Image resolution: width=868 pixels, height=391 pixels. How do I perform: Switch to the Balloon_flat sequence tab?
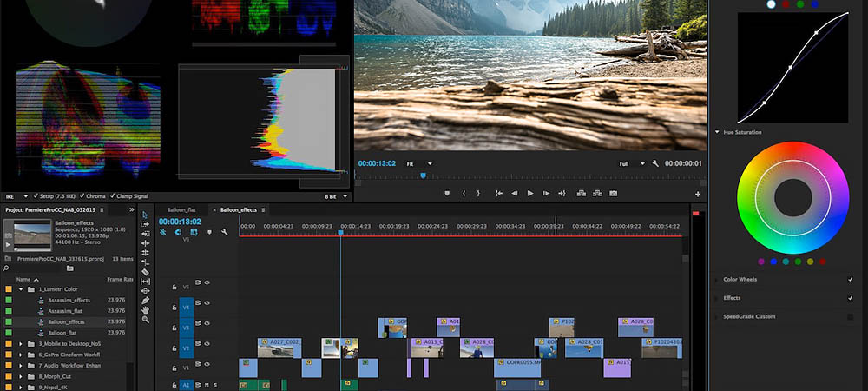click(182, 209)
